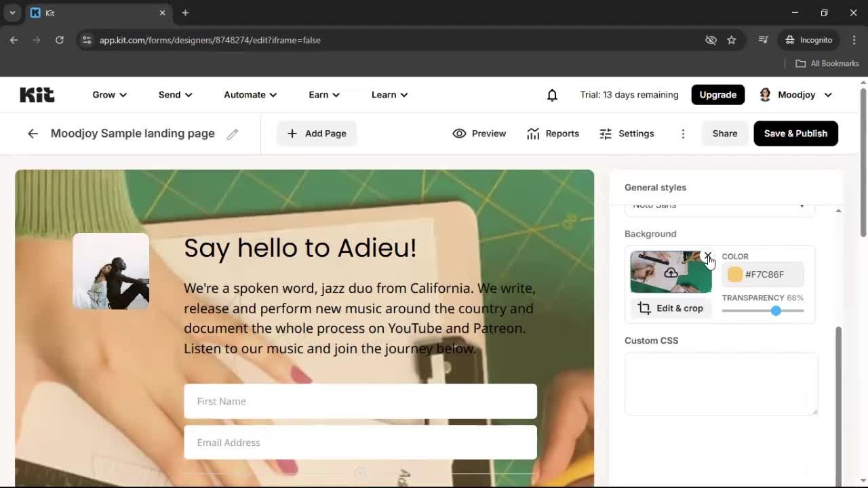Screen dimensions: 868x488
Task: Click the upload icon on the background thumbnail
Action: tap(671, 272)
